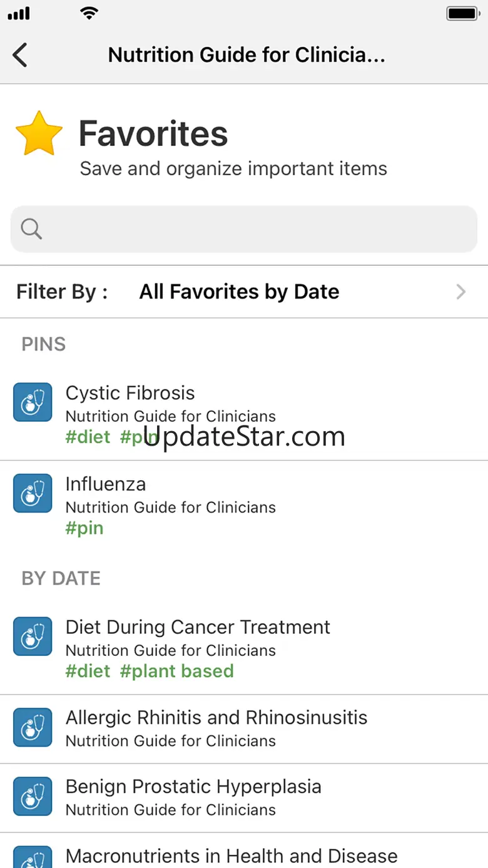Viewport: 488px width, 868px height.
Task: Select the #diet tag under Cystic Fibrosis
Action: click(88, 437)
